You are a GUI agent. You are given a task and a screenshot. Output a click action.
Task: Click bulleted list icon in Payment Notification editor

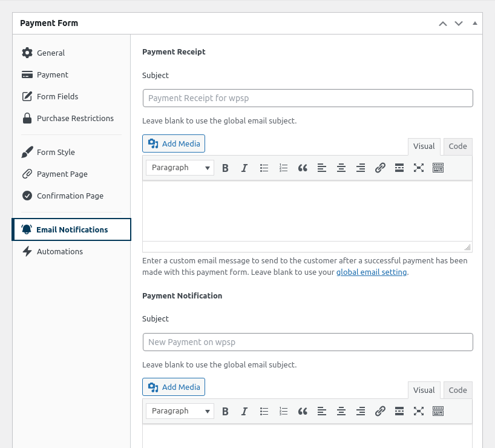coord(264,412)
